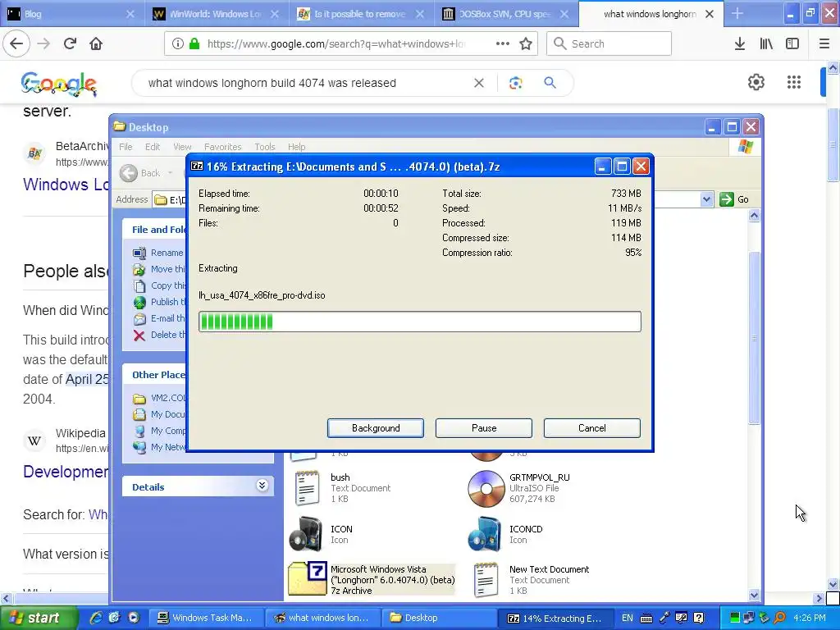Open My Documents link in Other Places
The image size is (840, 630).
pyautogui.click(x=167, y=414)
